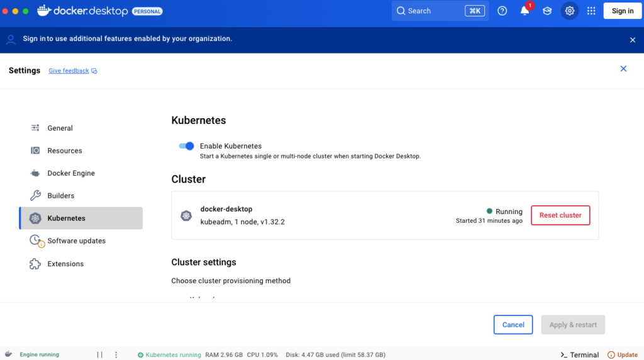The image size is (644, 360).
Task: Click Choose cluster provisioning method text
Action: 231,281
